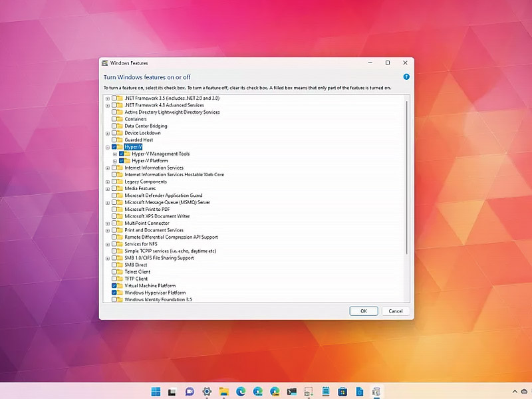Expand the MultiPoint Connector node

point(108,223)
